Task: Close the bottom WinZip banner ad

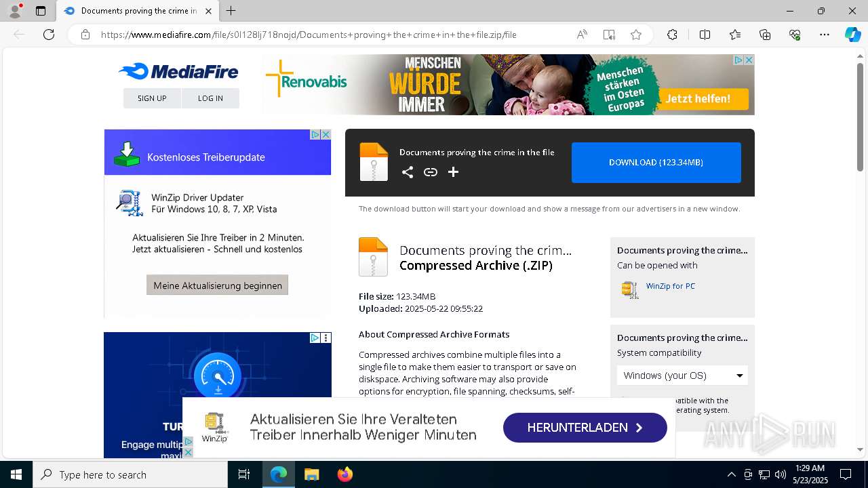Action: pos(189,452)
